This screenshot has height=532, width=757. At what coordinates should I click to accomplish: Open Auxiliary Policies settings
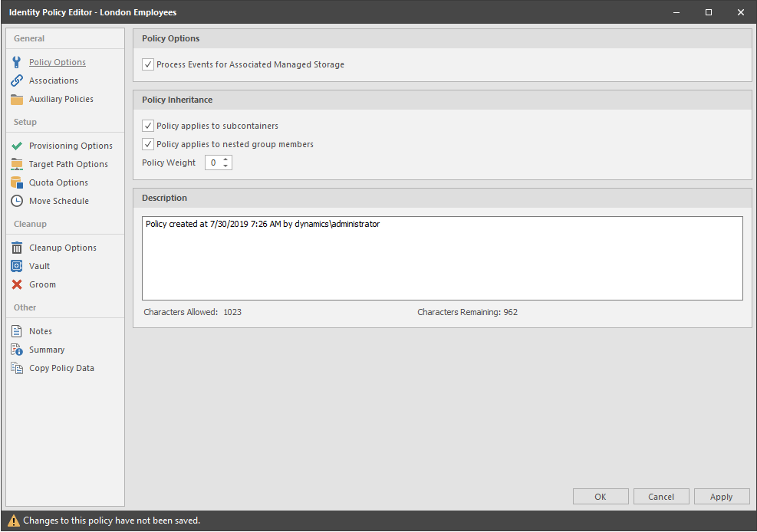click(61, 98)
